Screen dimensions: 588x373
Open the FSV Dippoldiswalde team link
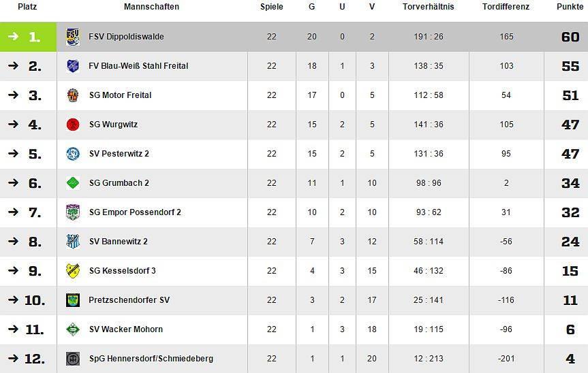coord(126,37)
